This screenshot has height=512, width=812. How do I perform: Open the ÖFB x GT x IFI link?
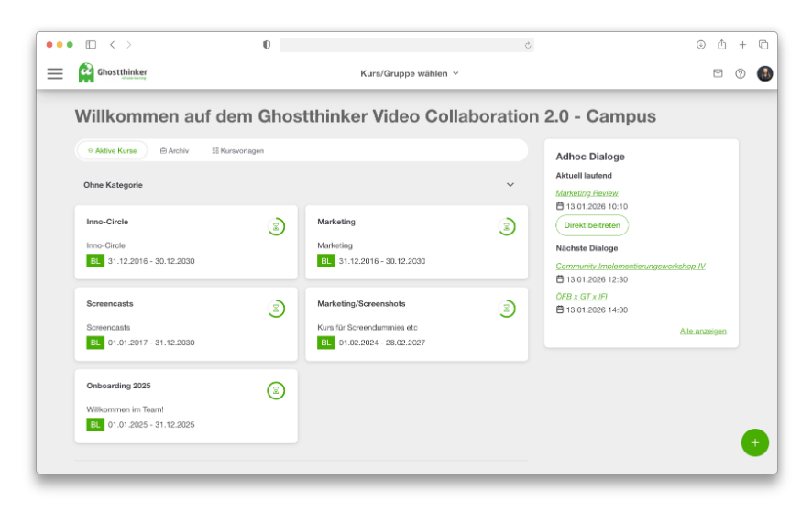click(581, 296)
